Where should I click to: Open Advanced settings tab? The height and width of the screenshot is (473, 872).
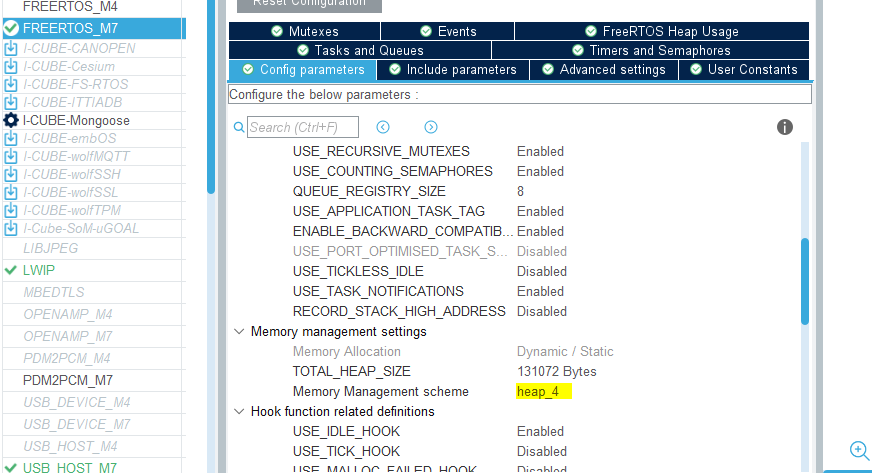point(604,69)
